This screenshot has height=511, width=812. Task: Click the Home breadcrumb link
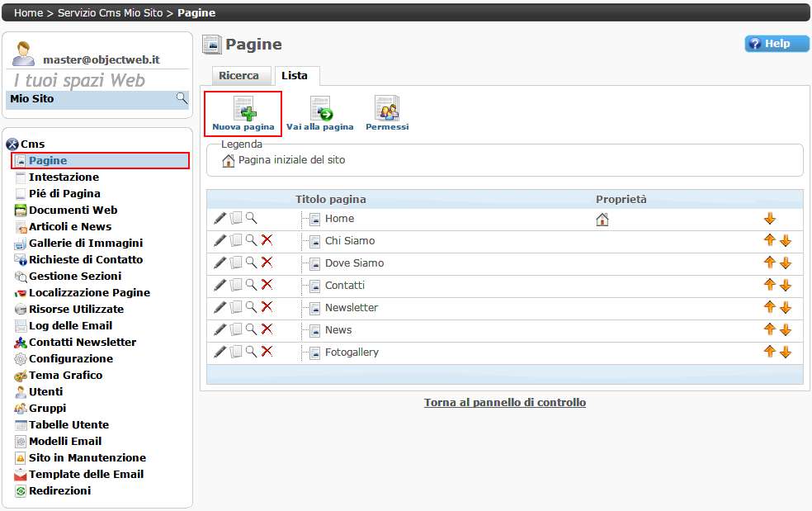tap(28, 12)
